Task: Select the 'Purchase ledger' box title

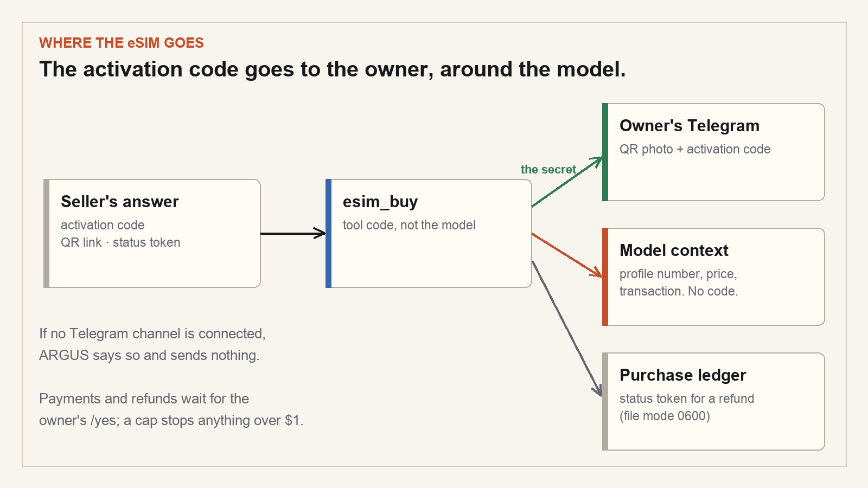Action: click(x=683, y=375)
